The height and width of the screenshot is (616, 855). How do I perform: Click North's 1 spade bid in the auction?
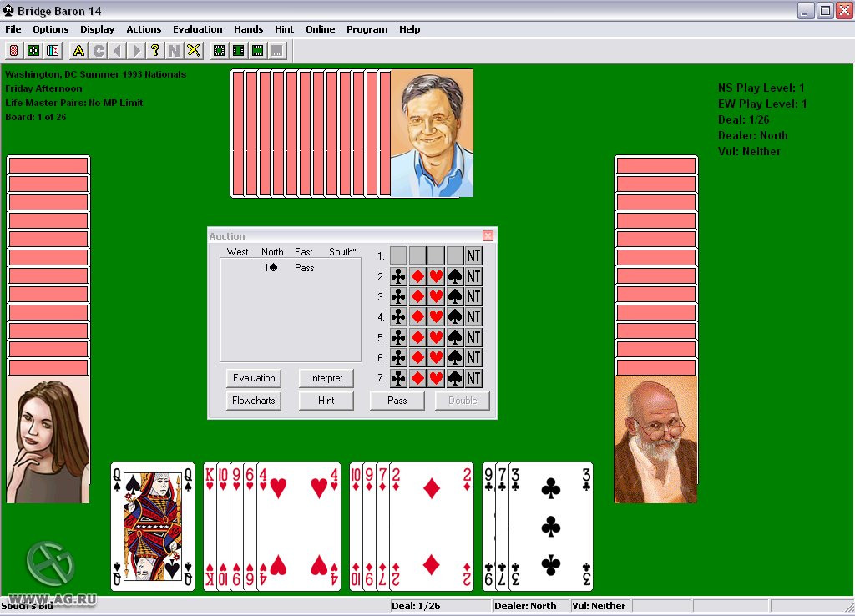(x=271, y=268)
